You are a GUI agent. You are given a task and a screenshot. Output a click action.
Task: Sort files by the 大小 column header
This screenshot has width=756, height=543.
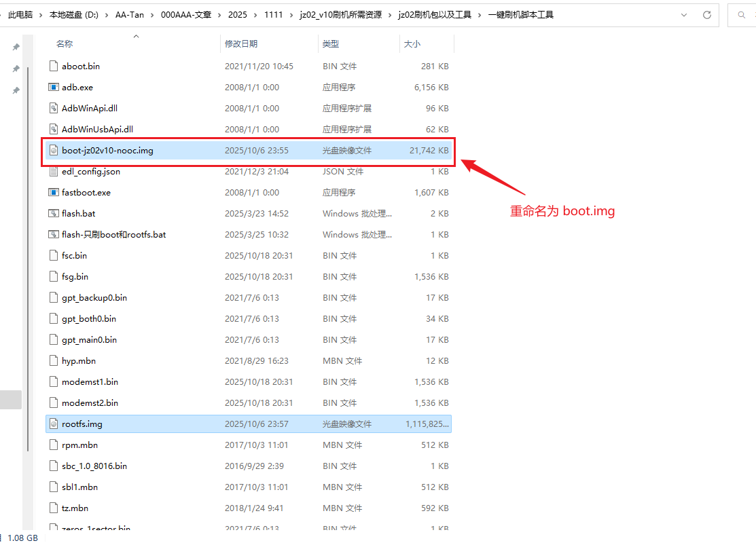(x=412, y=44)
